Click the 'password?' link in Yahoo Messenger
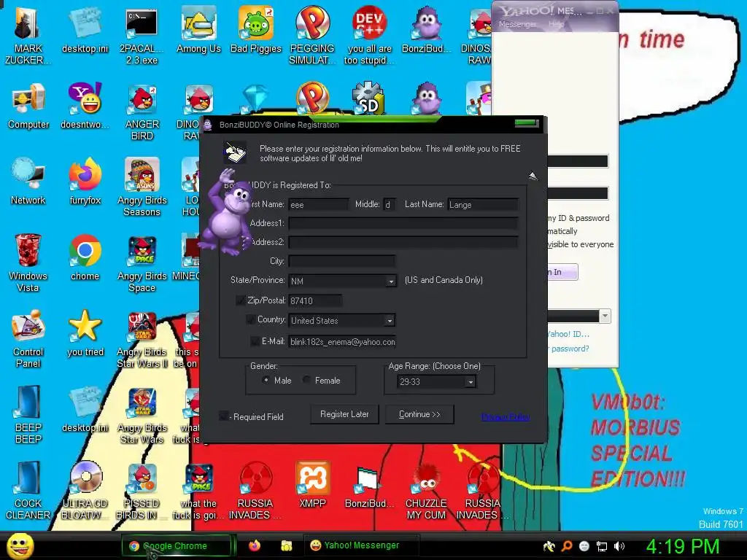Screen dimensions: 747x560 click(569, 349)
